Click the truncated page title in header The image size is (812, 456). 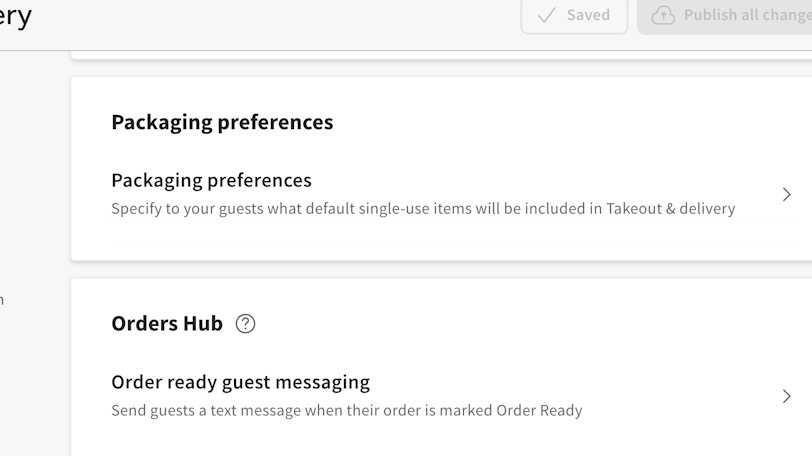(x=15, y=16)
